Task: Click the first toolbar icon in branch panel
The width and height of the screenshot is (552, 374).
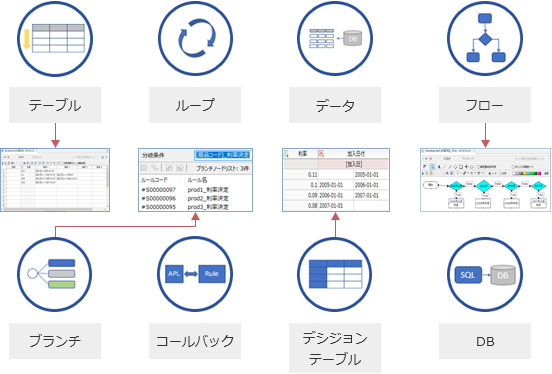Action: [x=144, y=168]
